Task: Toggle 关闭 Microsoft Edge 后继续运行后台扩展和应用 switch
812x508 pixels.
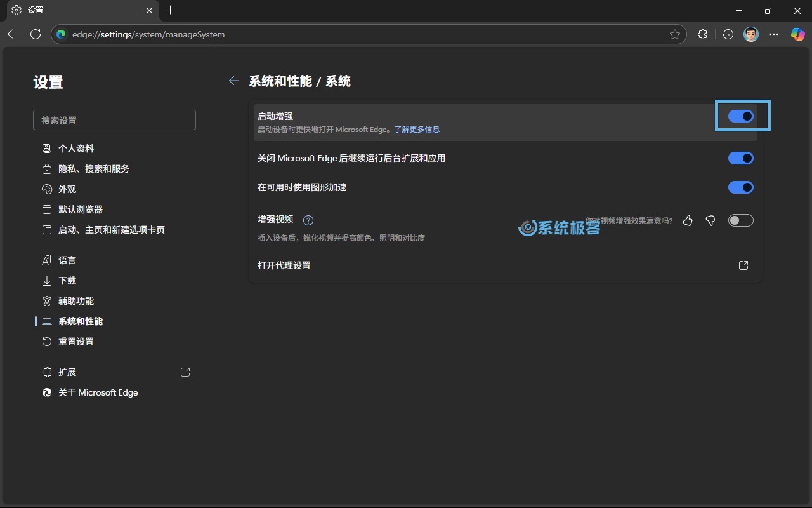Action: [741, 158]
